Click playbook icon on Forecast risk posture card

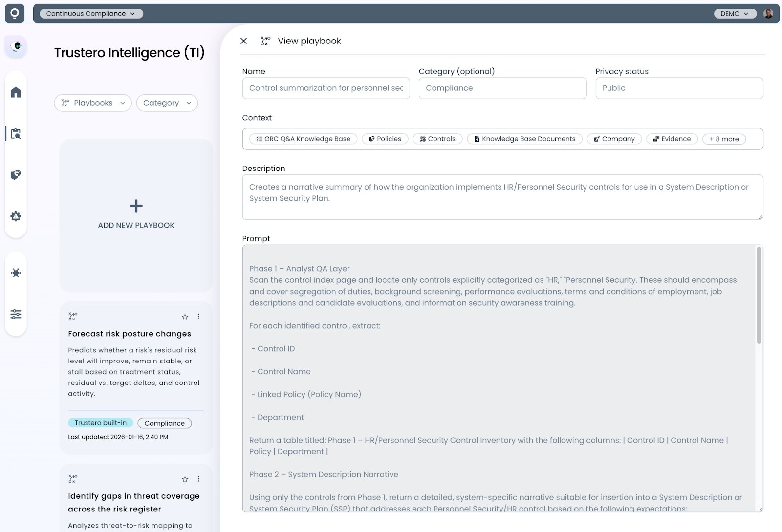[x=73, y=317]
